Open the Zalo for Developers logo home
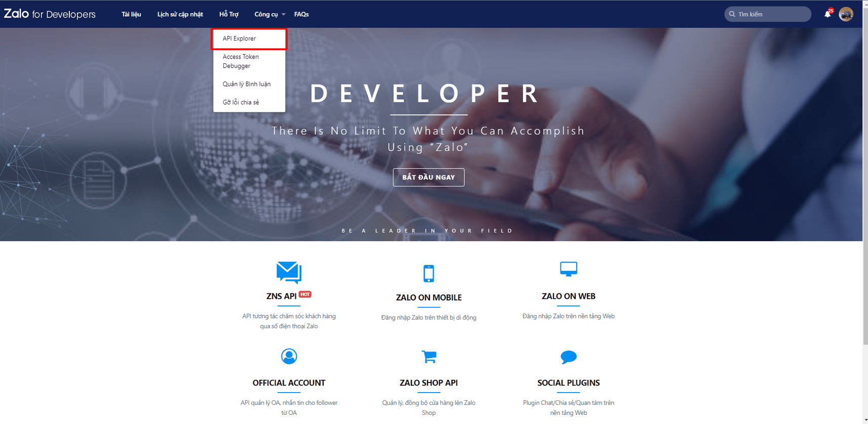Viewport: 868px width, 424px height. (50, 14)
